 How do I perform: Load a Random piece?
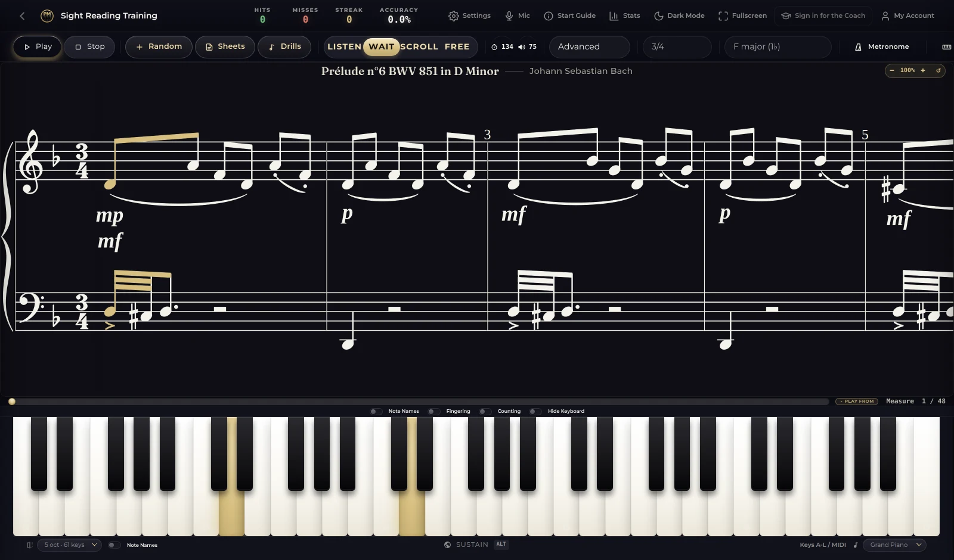click(159, 47)
